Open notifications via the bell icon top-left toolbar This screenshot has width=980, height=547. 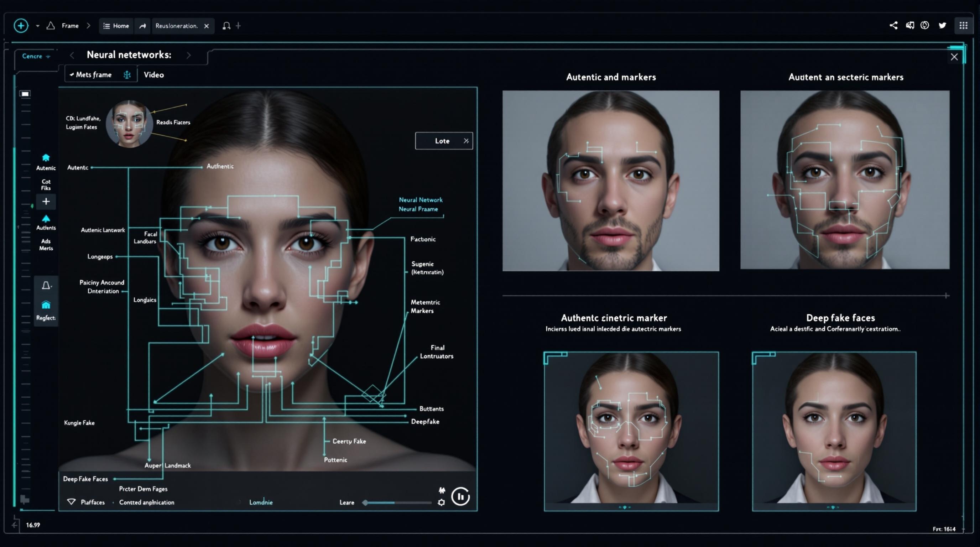click(226, 26)
